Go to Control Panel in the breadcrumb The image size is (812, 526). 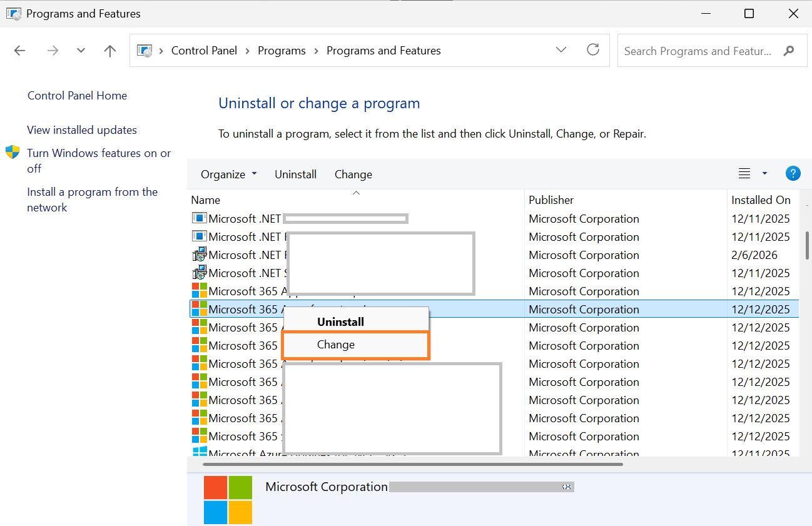[205, 51]
